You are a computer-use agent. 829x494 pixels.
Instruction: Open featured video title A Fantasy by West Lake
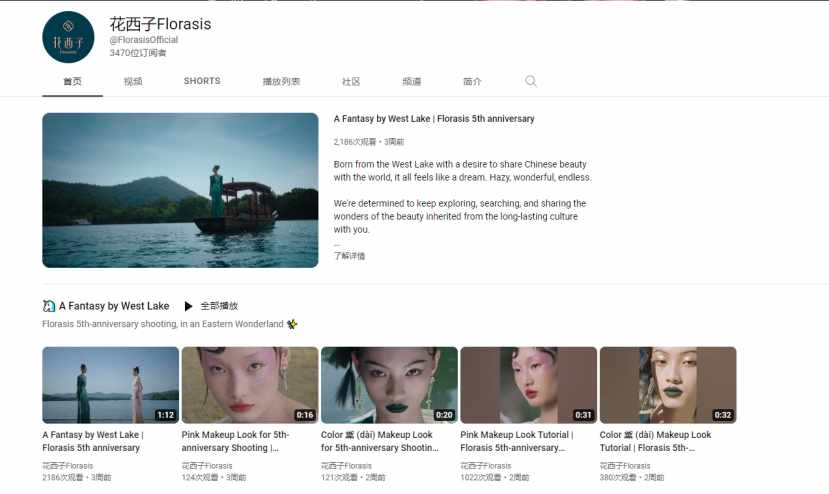[x=434, y=119]
